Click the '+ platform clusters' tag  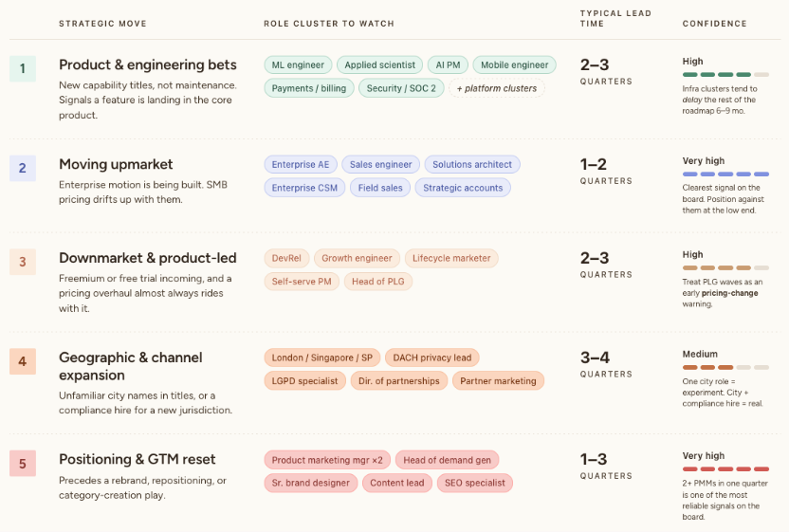496,88
